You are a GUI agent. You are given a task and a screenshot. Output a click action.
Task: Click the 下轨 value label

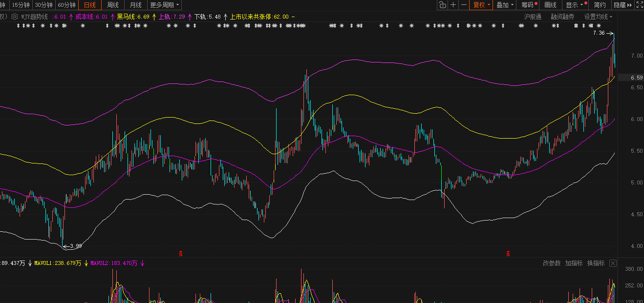pos(208,17)
